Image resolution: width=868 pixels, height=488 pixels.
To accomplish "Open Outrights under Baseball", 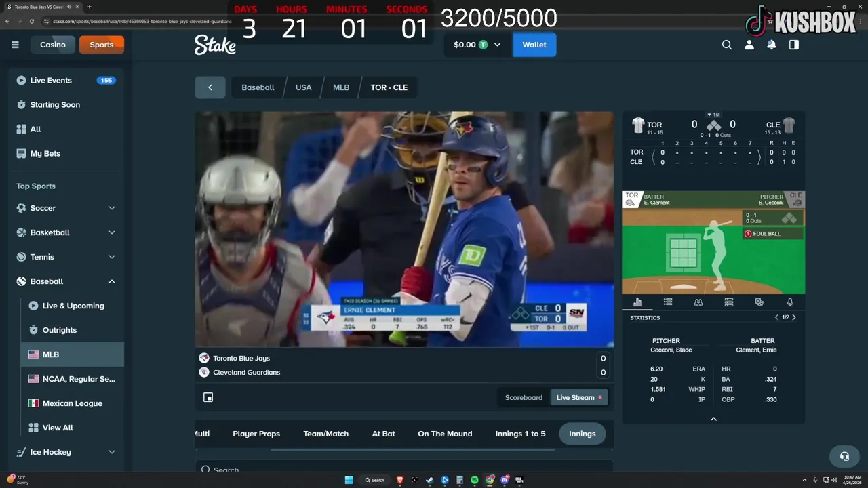I will coord(73,330).
